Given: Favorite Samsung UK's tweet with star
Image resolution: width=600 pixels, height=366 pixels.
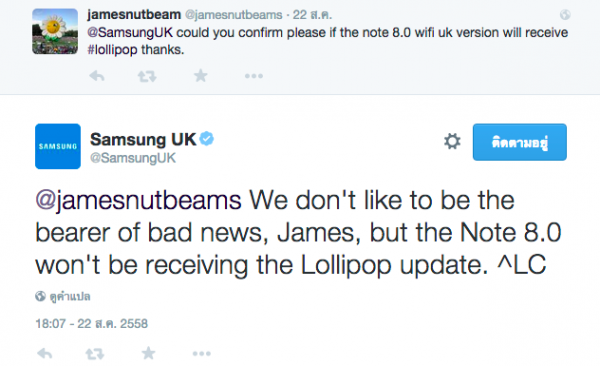Looking at the screenshot, I should click(x=148, y=353).
